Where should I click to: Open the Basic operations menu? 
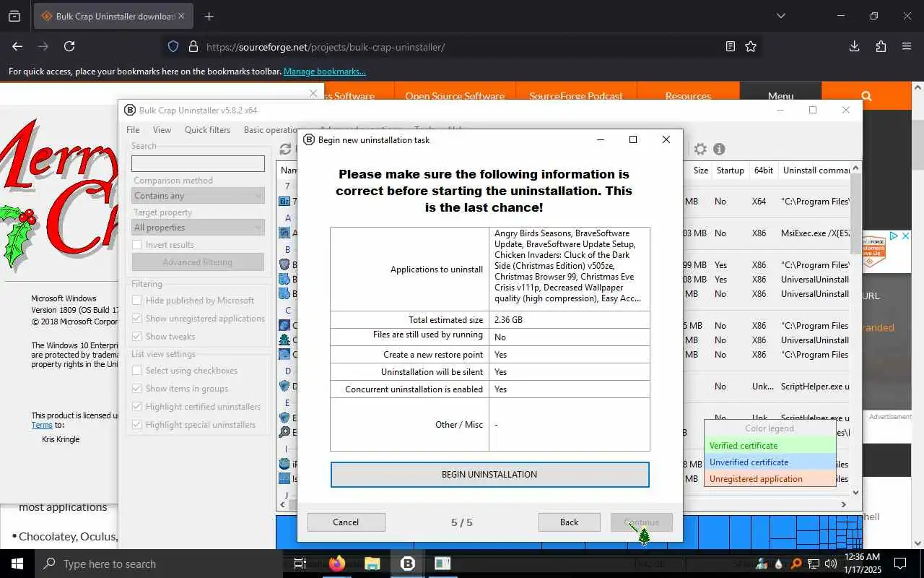[270, 130]
